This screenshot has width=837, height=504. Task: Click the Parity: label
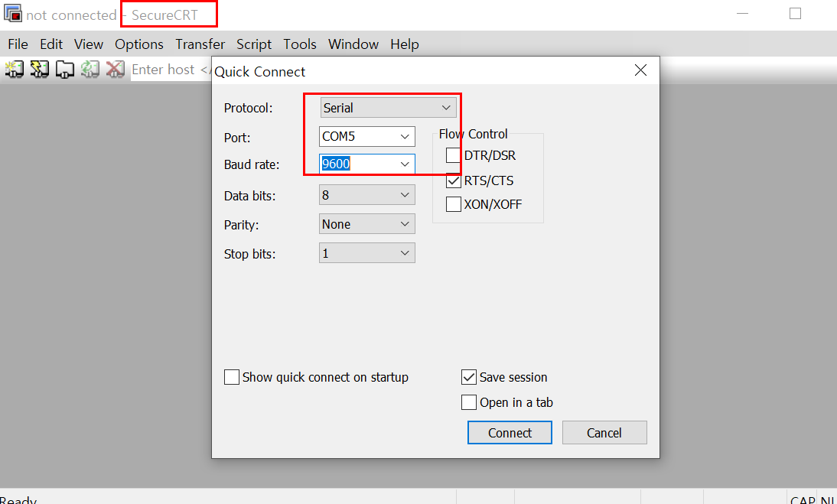click(241, 225)
